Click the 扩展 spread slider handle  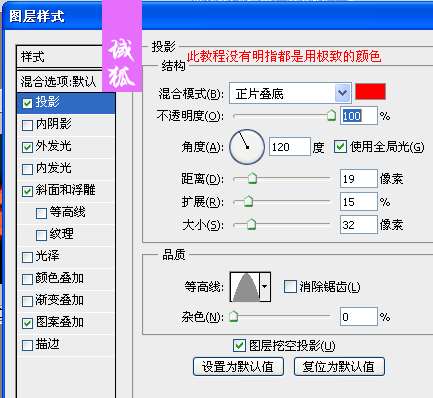pyautogui.click(x=248, y=201)
